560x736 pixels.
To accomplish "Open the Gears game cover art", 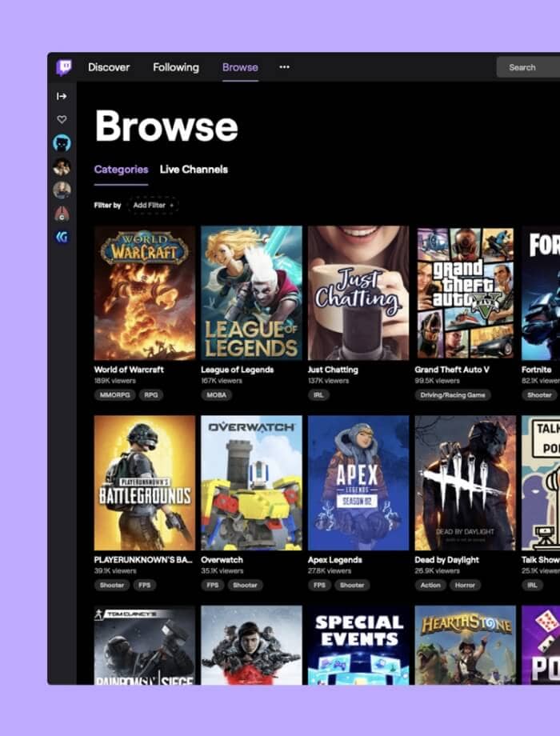I will click(x=252, y=645).
